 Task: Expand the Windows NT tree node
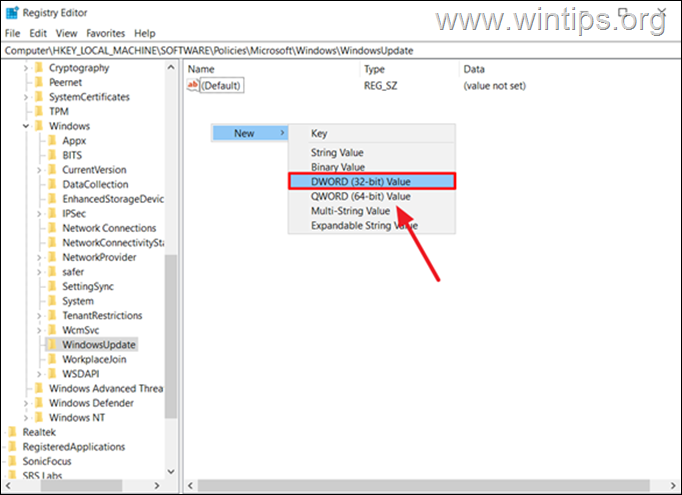(26, 418)
